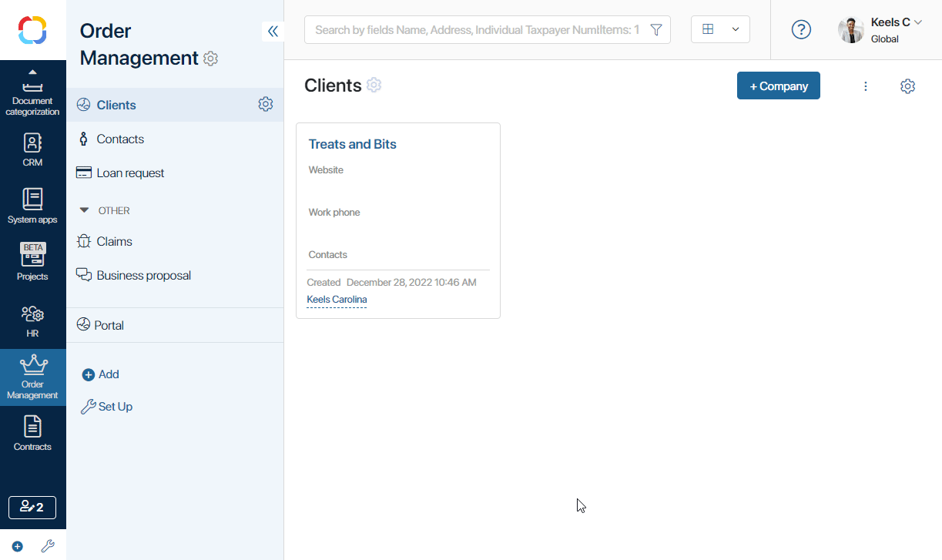
Task: Click the wrench icon in bottom bar
Action: (48, 546)
